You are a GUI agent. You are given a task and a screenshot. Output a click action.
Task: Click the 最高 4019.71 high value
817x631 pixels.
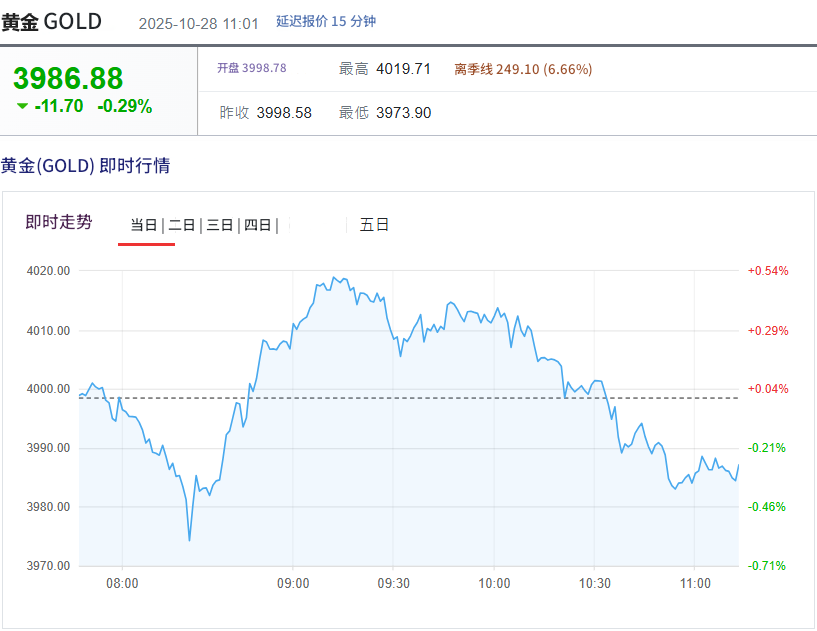tap(385, 69)
